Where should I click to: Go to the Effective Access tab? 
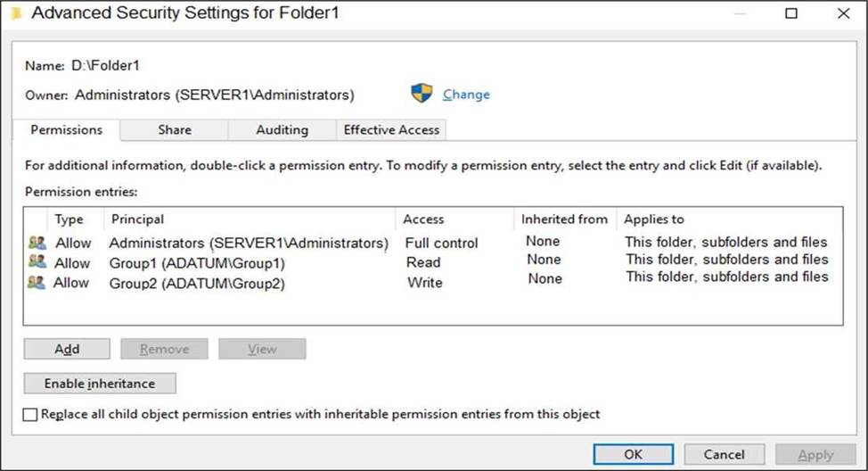[x=391, y=129]
